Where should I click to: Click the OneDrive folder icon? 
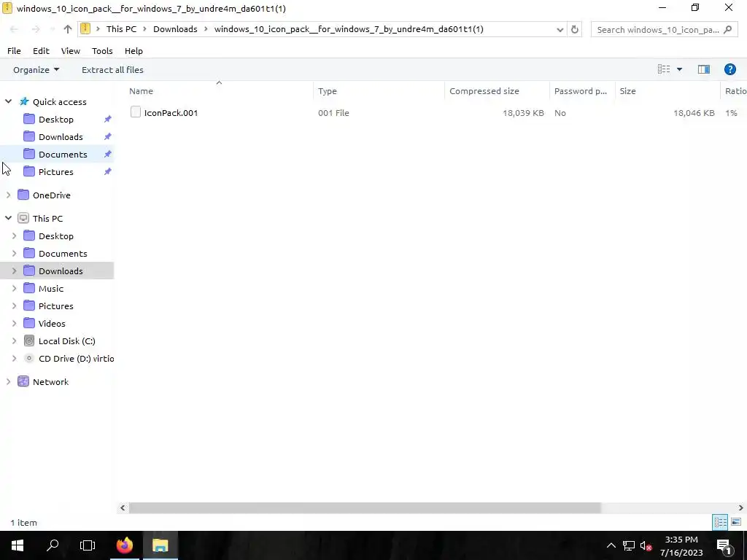point(23,195)
